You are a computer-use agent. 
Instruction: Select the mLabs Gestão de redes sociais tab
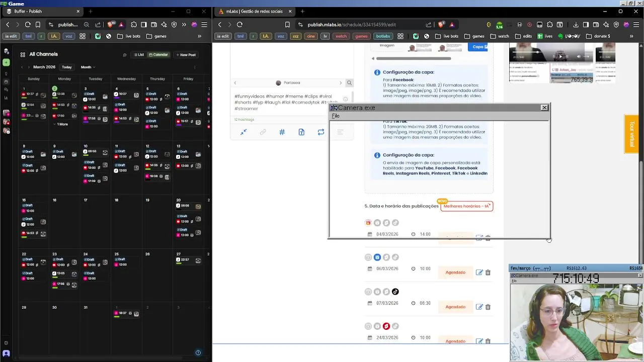click(x=255, y=11)
